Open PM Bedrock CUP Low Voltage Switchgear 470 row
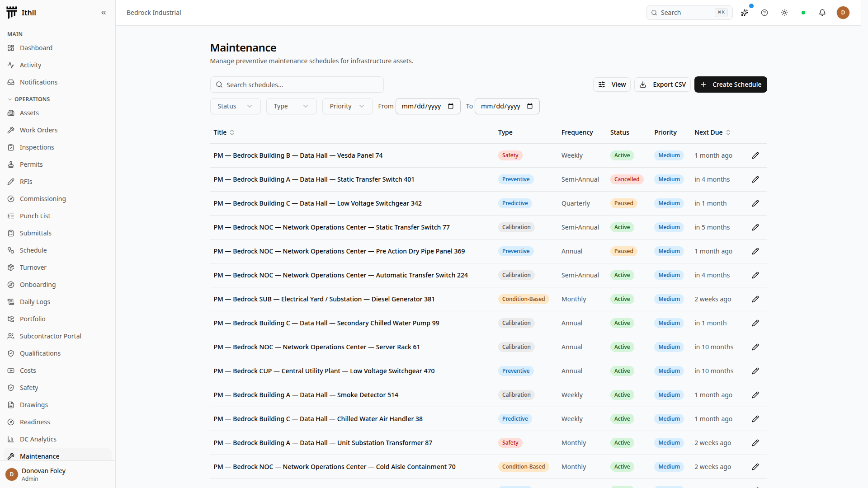The height and width of the screenshot is (488, 868). (x=488, y=371)
